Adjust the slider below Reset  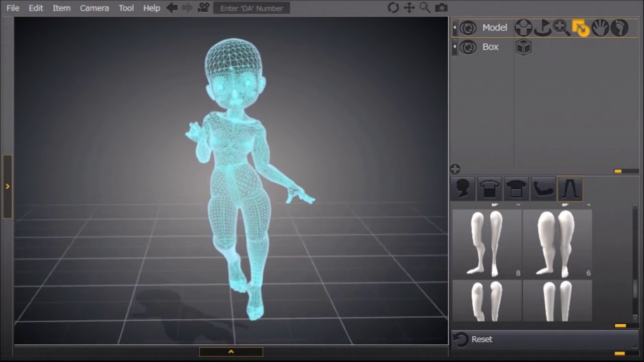click(620, 353)
